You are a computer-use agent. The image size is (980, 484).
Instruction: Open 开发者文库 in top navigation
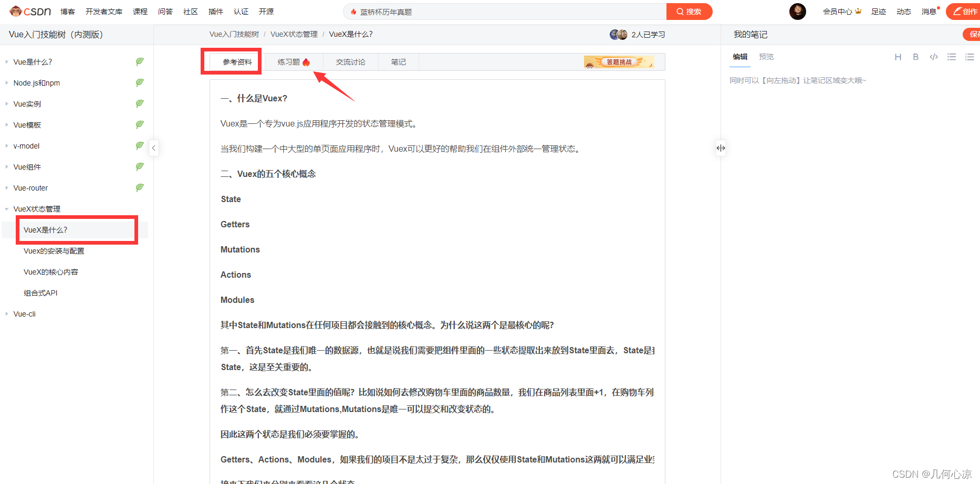coord(104,12)
